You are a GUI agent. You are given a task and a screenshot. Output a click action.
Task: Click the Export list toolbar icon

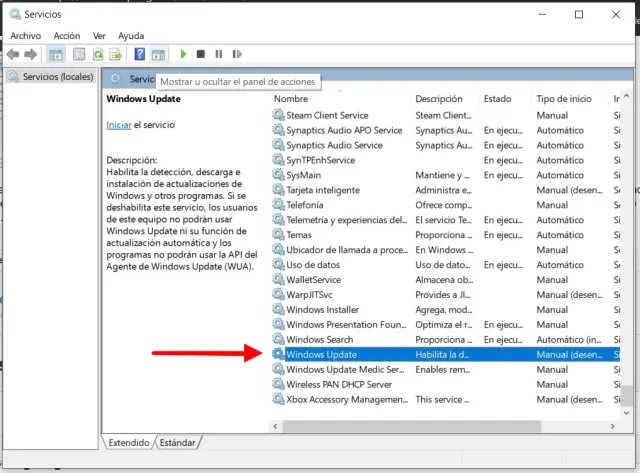click(116, 54)
